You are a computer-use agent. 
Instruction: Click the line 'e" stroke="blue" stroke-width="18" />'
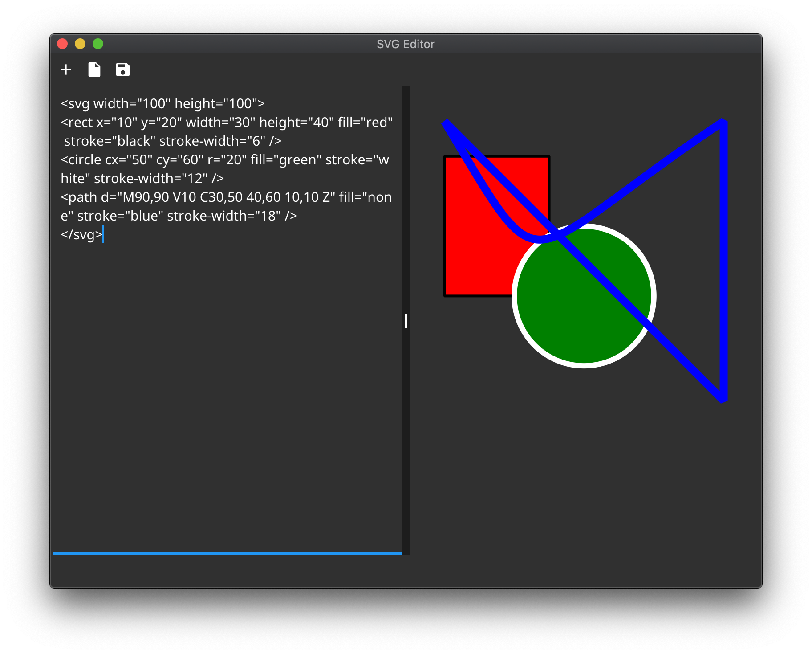(179, 216)
